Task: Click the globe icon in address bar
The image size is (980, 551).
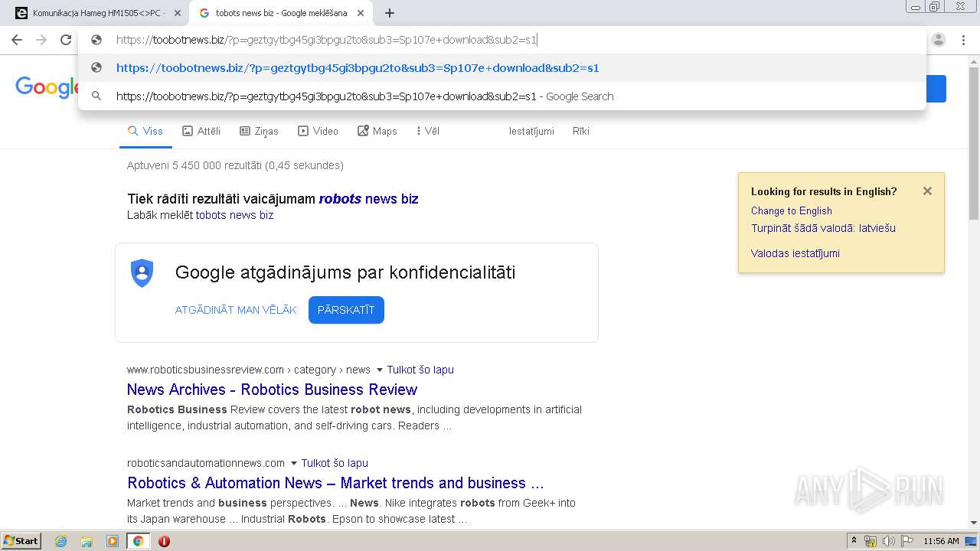Action: [96, 40]
